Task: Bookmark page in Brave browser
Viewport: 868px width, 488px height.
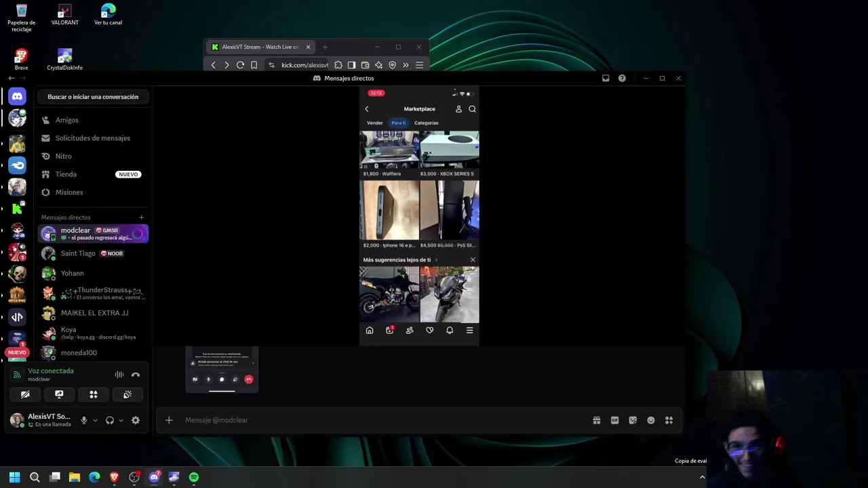Action: point(254,65)
